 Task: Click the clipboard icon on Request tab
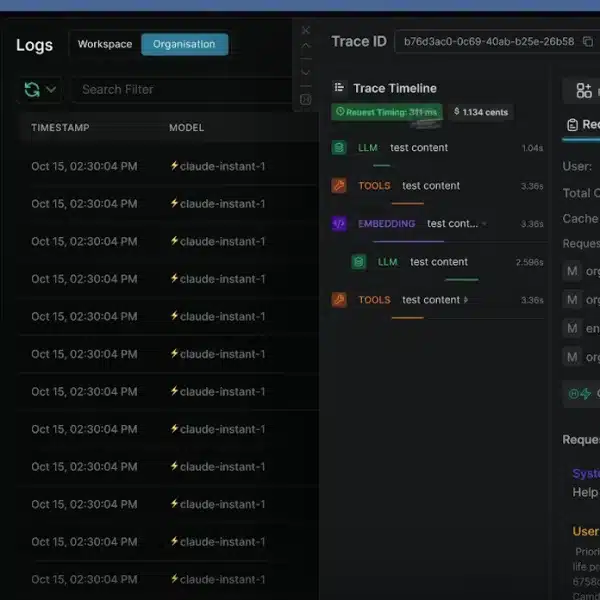pos(572,125)
